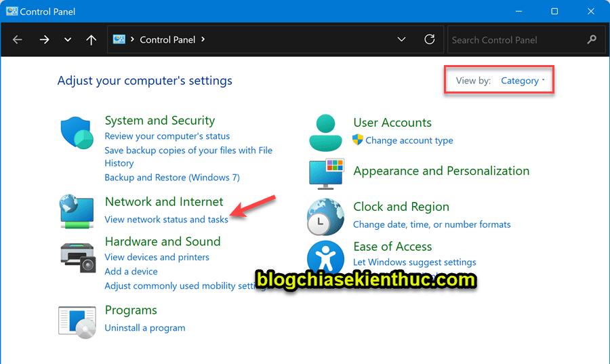
Task: Click the User Accounts person icon
Action: 325,133
